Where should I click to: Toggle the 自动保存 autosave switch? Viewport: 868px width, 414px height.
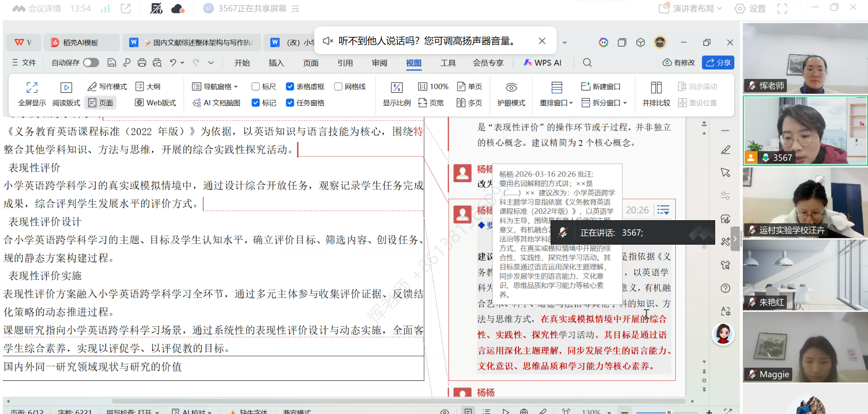point(91,63)
